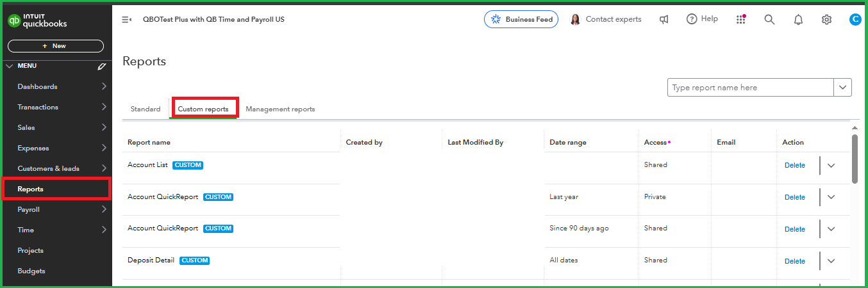Expand the Expenses submenu arrow
Screen dimensions: 868x288
pos(104,148)
